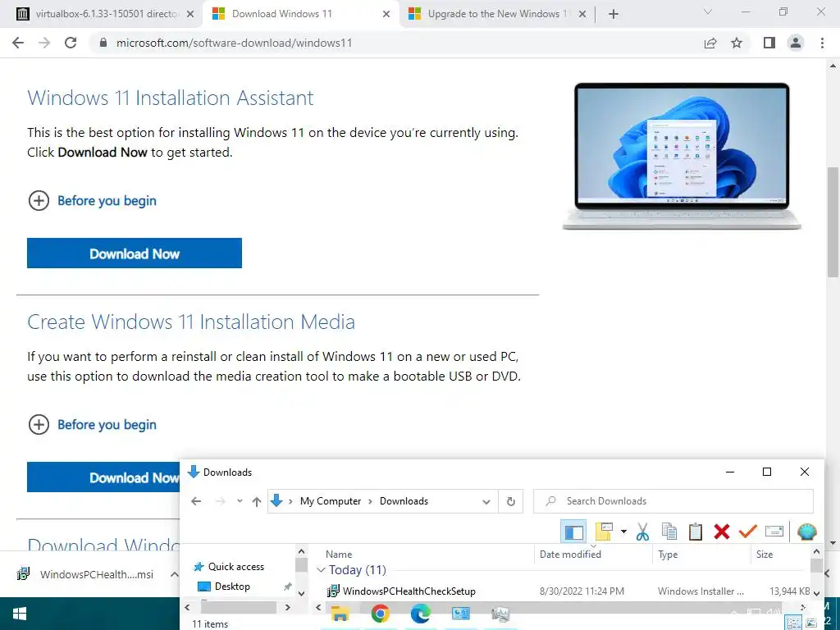Open Microsoft Edge from the taskbar
This screenshot has width=840, height=630.
pos(420,614)
